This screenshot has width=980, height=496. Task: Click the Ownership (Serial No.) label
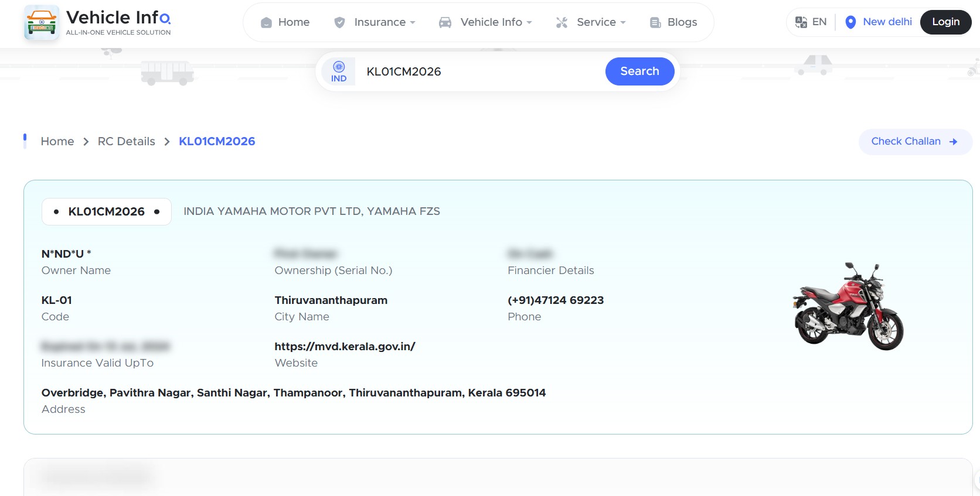coord(334,271)
